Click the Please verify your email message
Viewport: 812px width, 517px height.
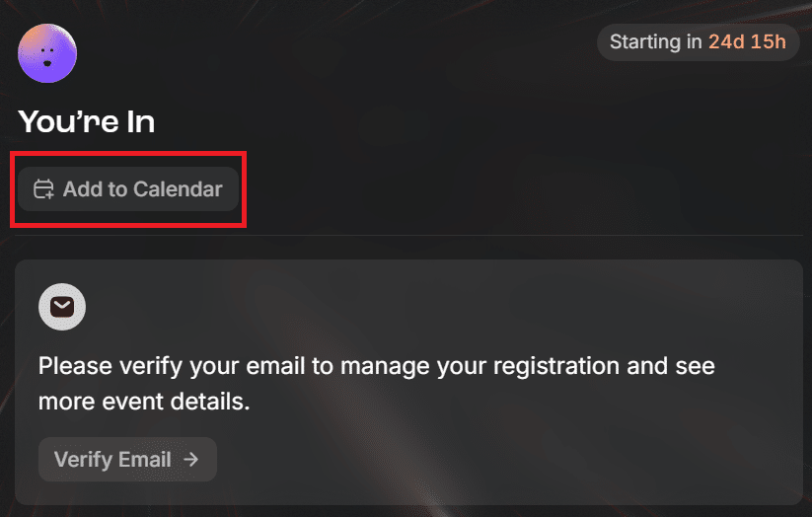(377, 384)
